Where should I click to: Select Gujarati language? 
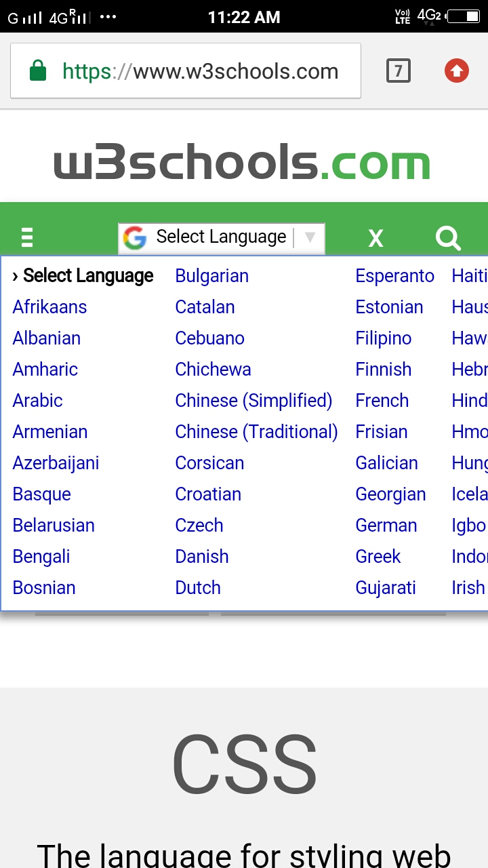pyautogui.click(x=386, y=588)
